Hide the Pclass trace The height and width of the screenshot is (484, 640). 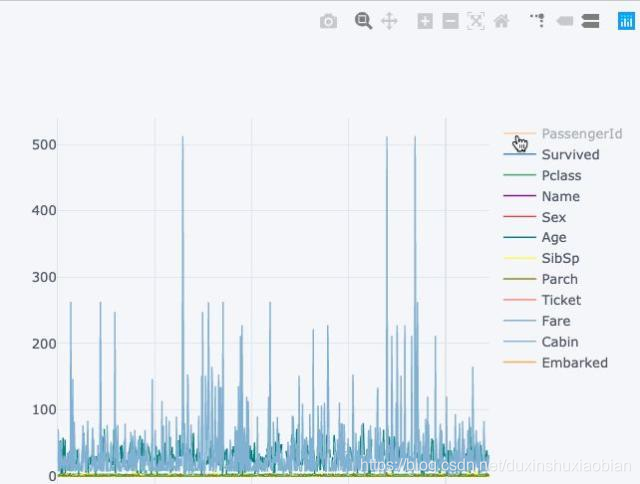click(x=542, y=175)
